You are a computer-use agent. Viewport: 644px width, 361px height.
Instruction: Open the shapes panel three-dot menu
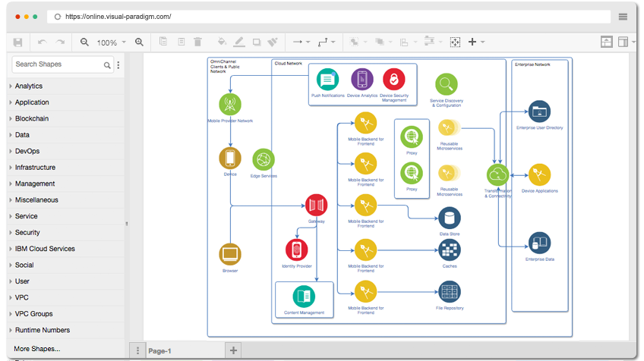118,64
